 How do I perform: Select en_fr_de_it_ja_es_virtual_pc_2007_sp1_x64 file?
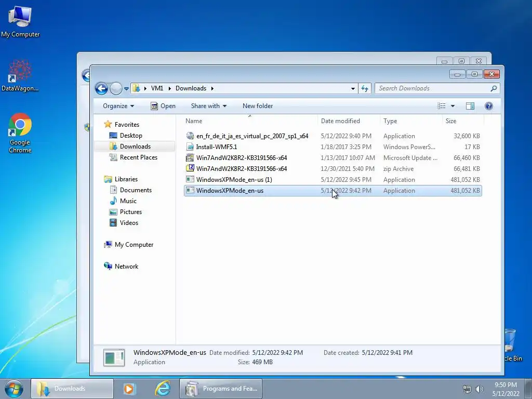(333, 136)
